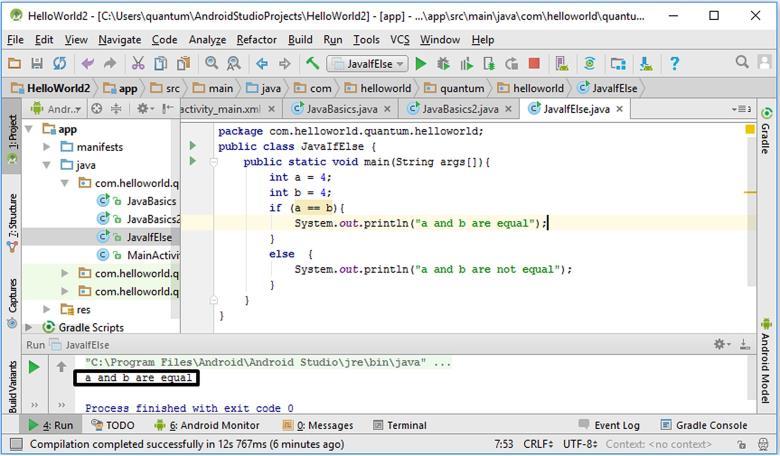Toggle the Gradle panel on right edge

click(x=766, y=130)
